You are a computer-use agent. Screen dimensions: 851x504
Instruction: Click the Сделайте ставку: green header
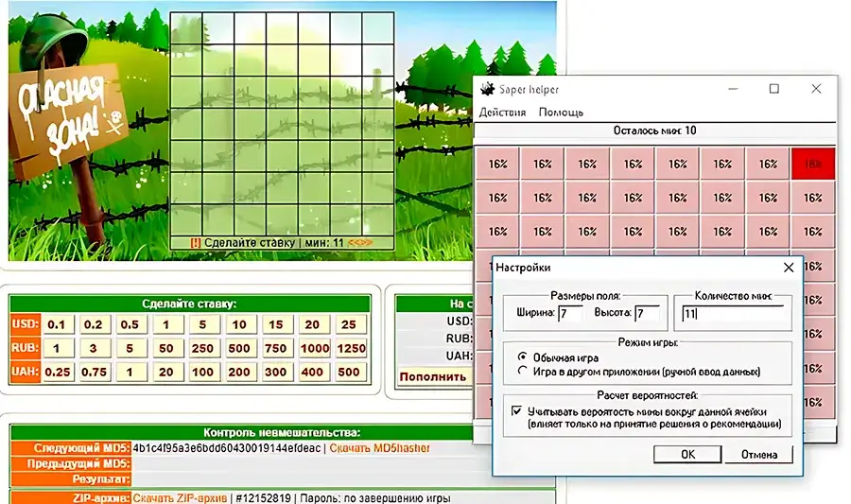(x=189, y=304)
